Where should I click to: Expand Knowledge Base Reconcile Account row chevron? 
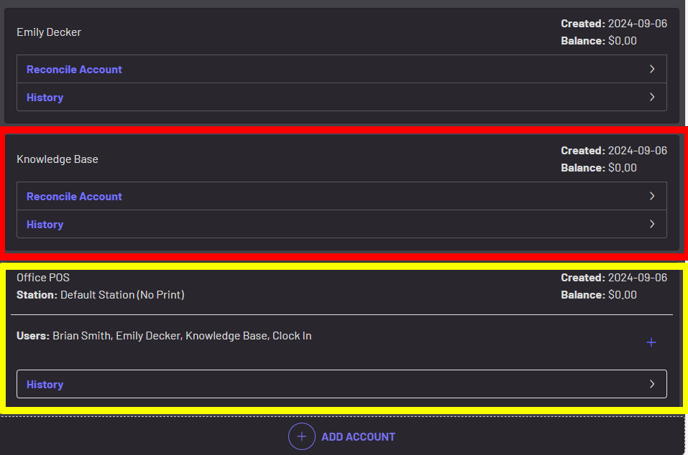652,197
